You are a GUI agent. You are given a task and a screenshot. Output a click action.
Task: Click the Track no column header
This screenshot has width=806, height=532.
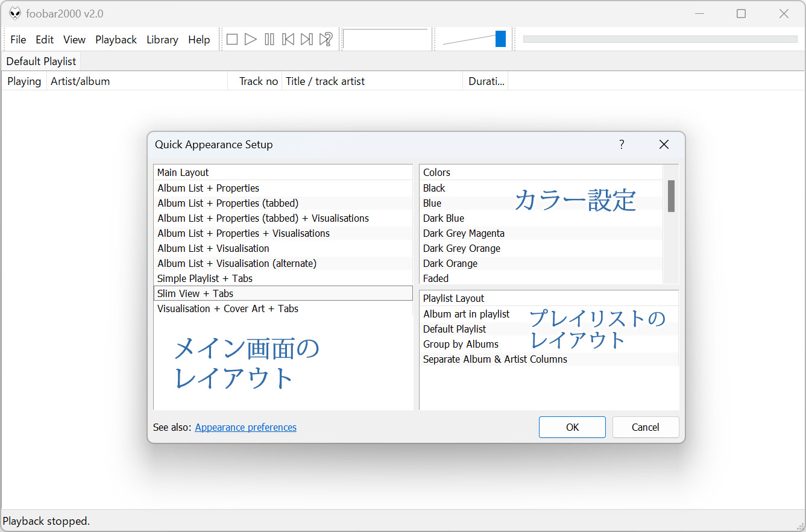click(x=254, y=81)
